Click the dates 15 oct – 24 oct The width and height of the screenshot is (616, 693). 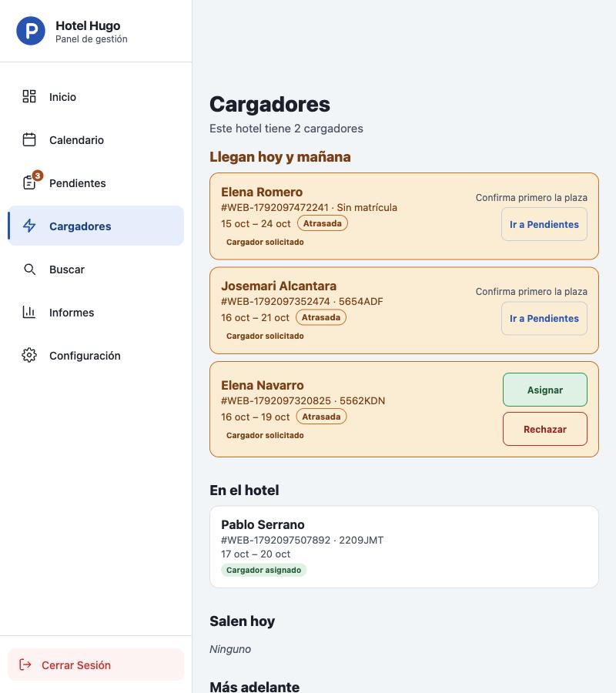click(x=256, y=223)
